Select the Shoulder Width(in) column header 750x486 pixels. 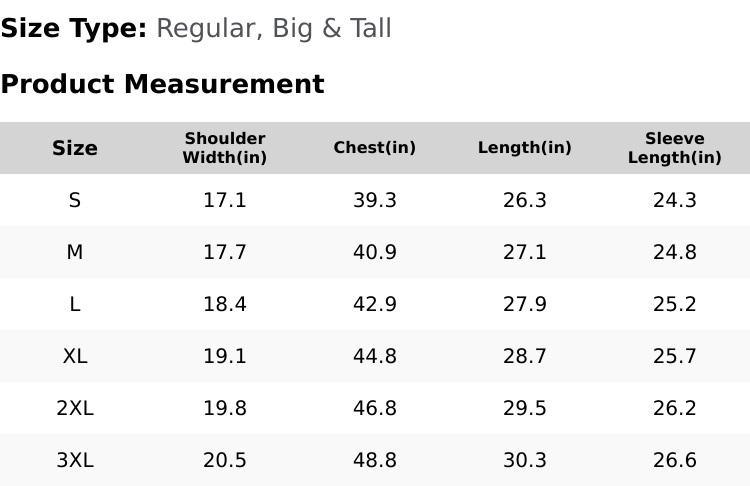point(225,148)
